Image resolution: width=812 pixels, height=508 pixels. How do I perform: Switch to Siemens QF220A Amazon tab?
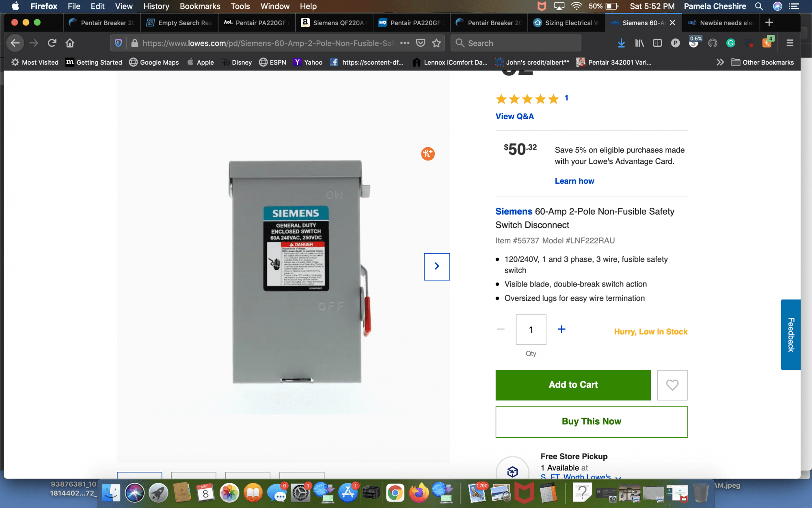click(334, 23)
